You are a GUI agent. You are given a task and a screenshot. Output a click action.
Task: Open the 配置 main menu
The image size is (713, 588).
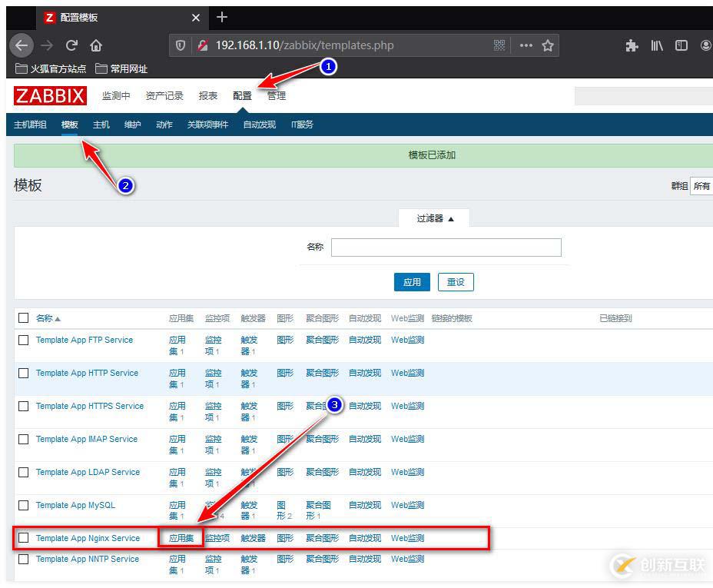(x=242, y=95)
